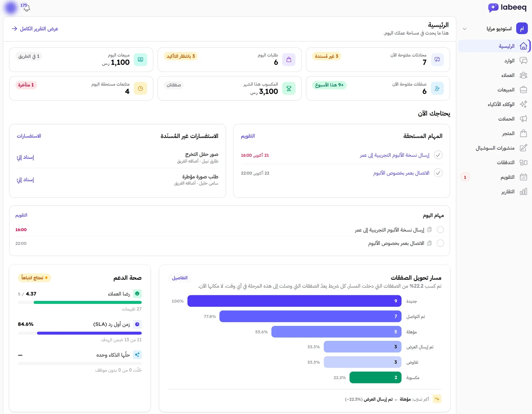Open عرض التقرير الكامل link
This screenshot has width=532, height=414.
click(35, 29)
